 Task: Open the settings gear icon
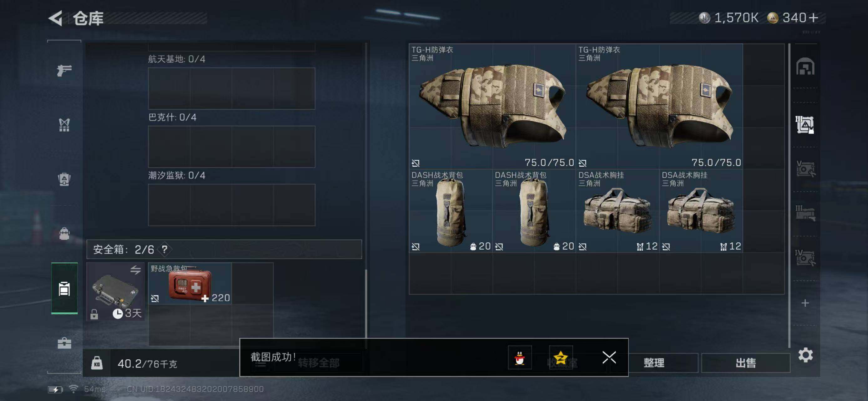(x=805, y=355)
